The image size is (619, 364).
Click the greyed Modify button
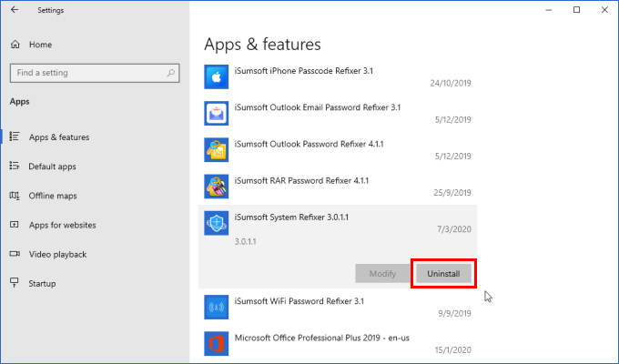382,274
